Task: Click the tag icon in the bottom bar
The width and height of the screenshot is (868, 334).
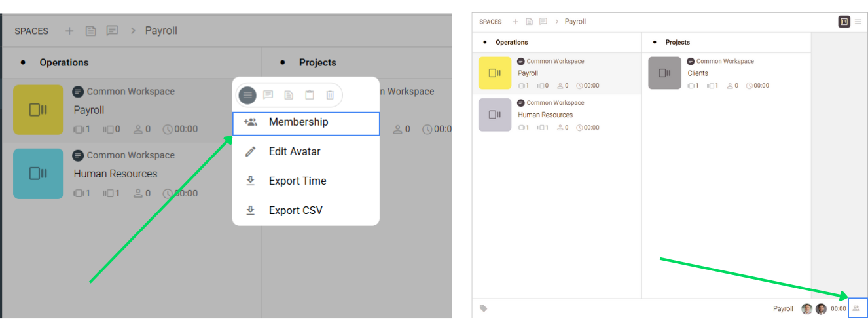Action: [x=484, y=308]
